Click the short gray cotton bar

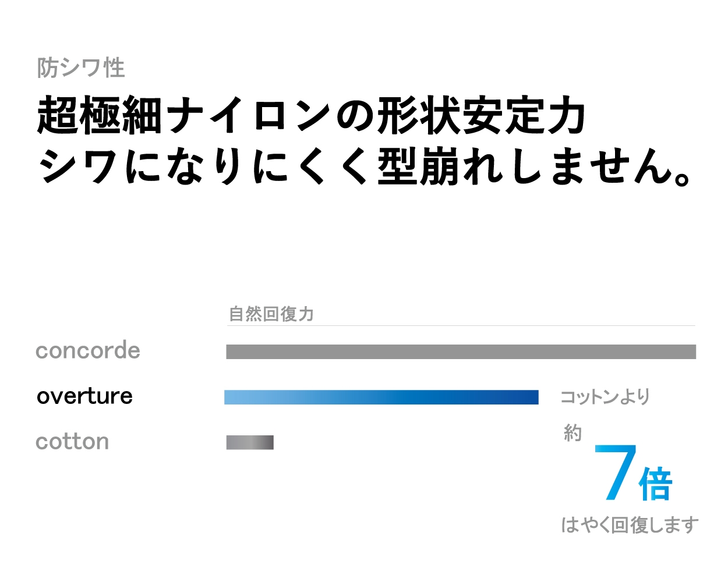coord(250,442)
